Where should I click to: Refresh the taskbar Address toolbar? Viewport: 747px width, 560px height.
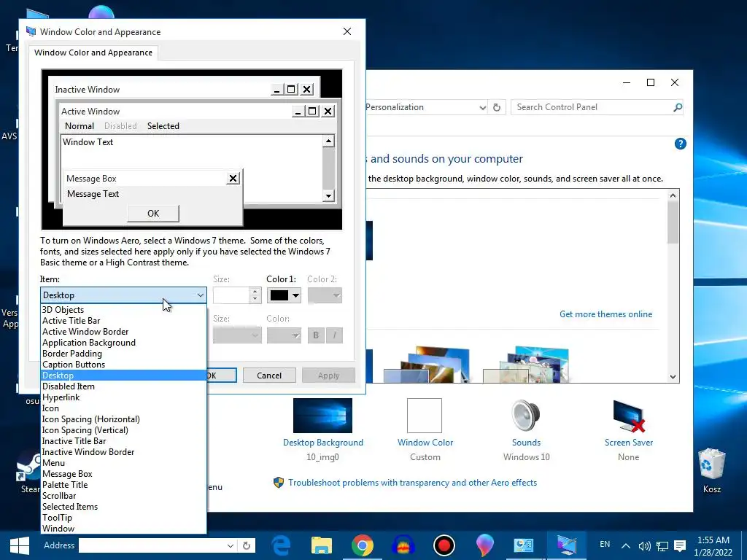[x=247, y=545]
